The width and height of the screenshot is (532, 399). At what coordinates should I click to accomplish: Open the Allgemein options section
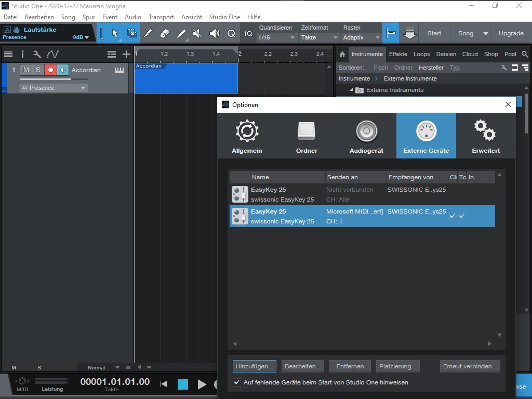tap(247, 136)
